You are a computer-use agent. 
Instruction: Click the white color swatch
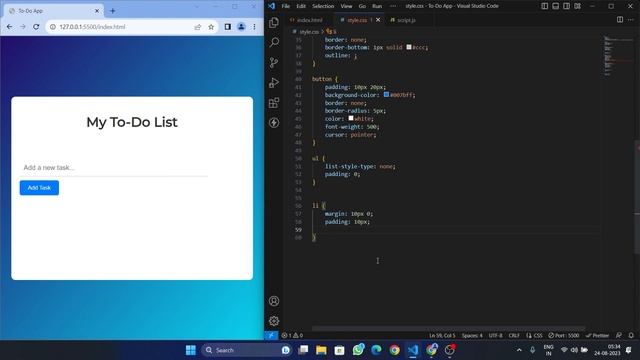tap(351, 118)
